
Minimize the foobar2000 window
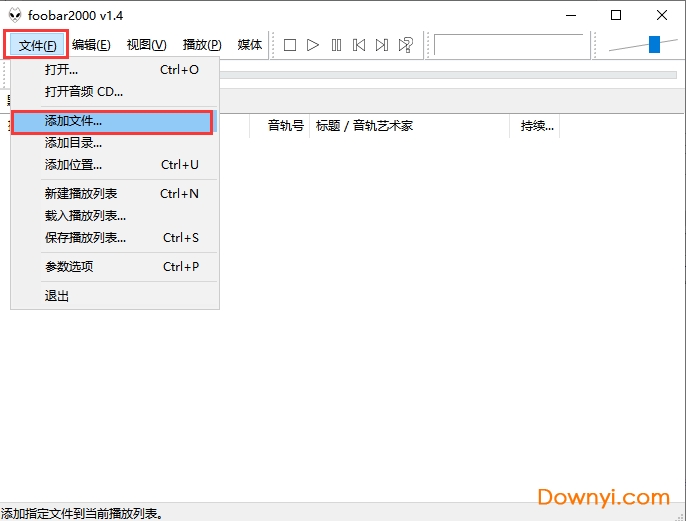coord(570,15)
